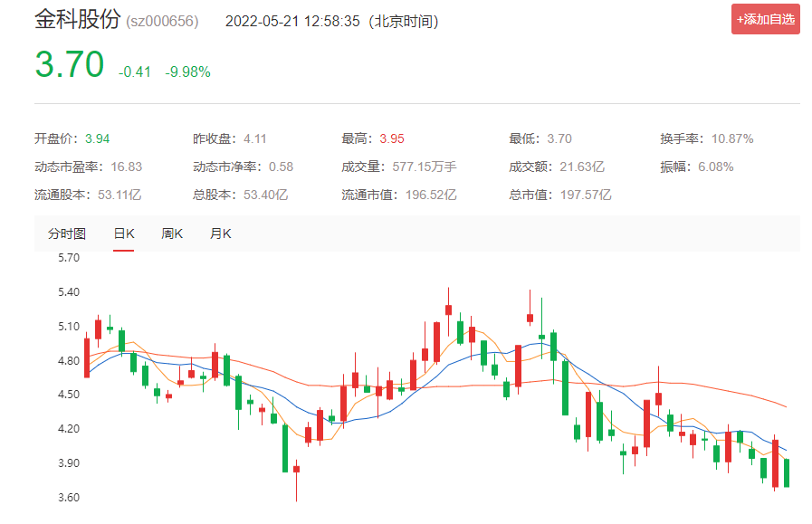Click the 5.70 label on the price axis
This screenshot has width=812, height=524.
(x=44, y=258)
